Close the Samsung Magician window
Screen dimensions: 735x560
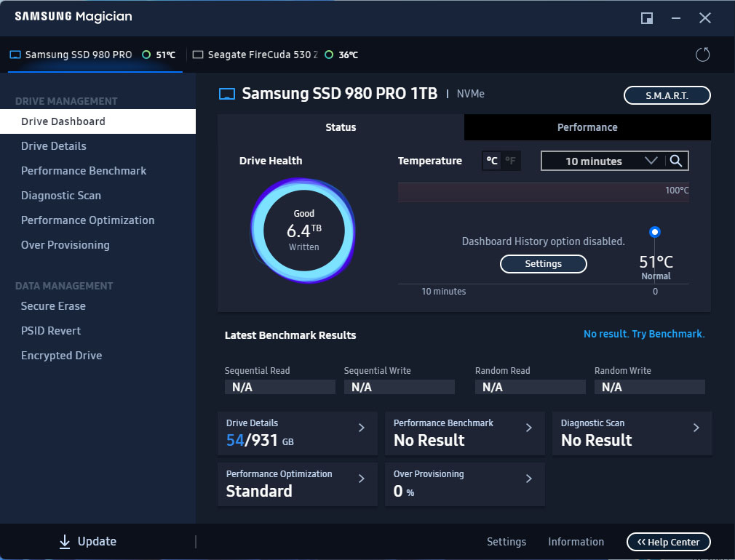[705, 18]
